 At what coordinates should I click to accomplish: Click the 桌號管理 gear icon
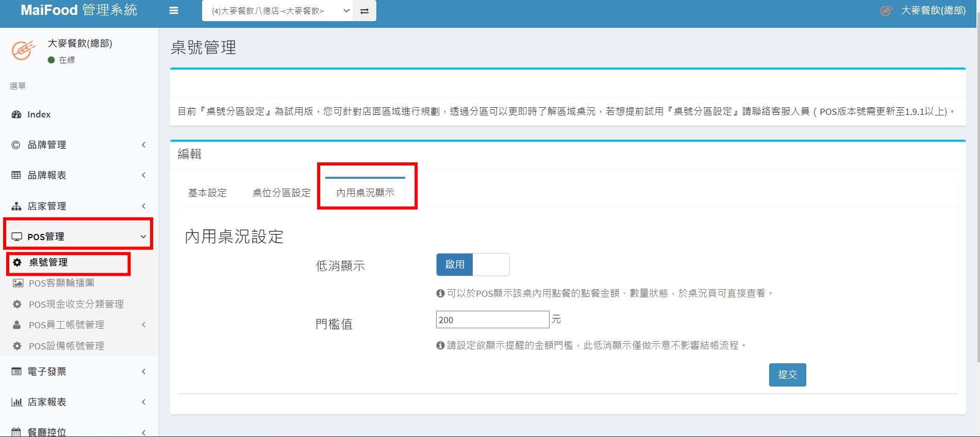[18, 262]
